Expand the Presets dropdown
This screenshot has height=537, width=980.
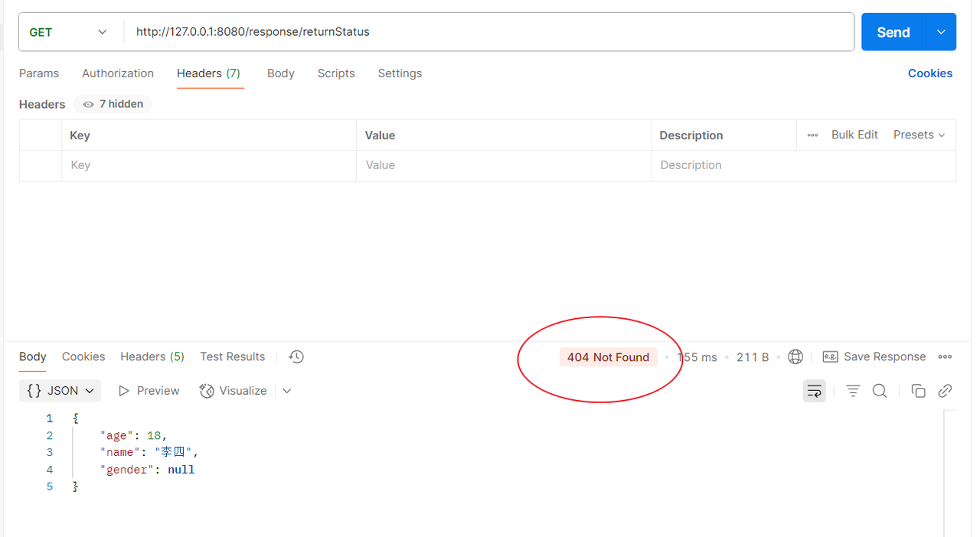tap(919, 135)
